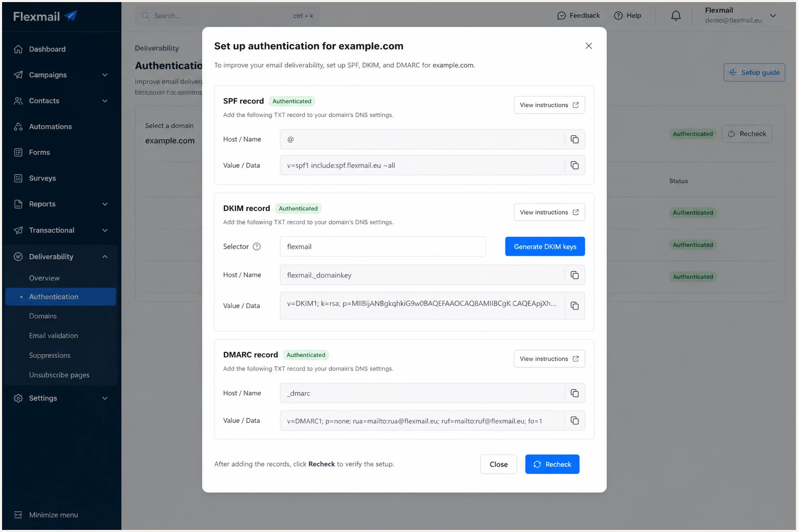Click the Status column header
The image size is (798, 532).
coord(679,181)
